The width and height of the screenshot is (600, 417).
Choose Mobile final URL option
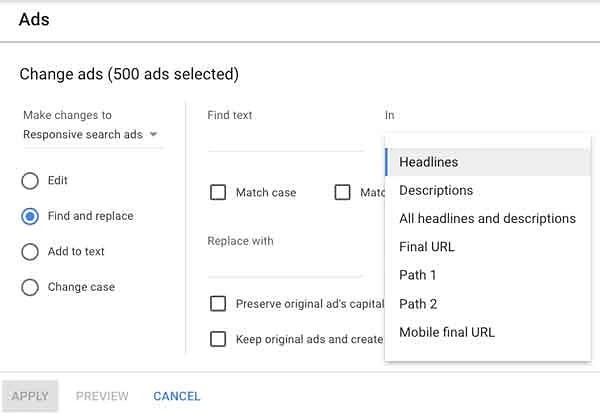[488, 332]
